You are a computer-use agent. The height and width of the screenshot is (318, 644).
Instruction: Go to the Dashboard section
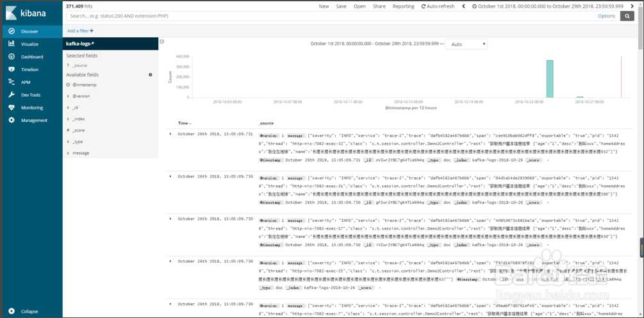33,57
